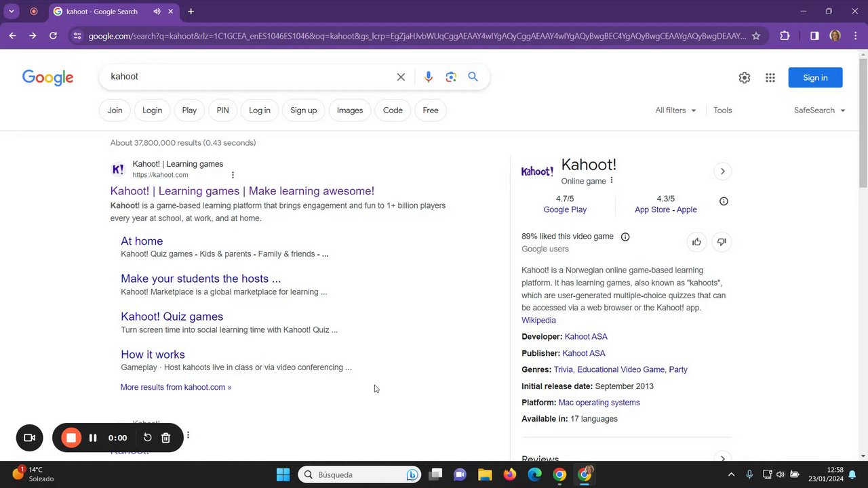868x488 pixels.
Task: Delete the recording with the trash icon
Action: 165,438
